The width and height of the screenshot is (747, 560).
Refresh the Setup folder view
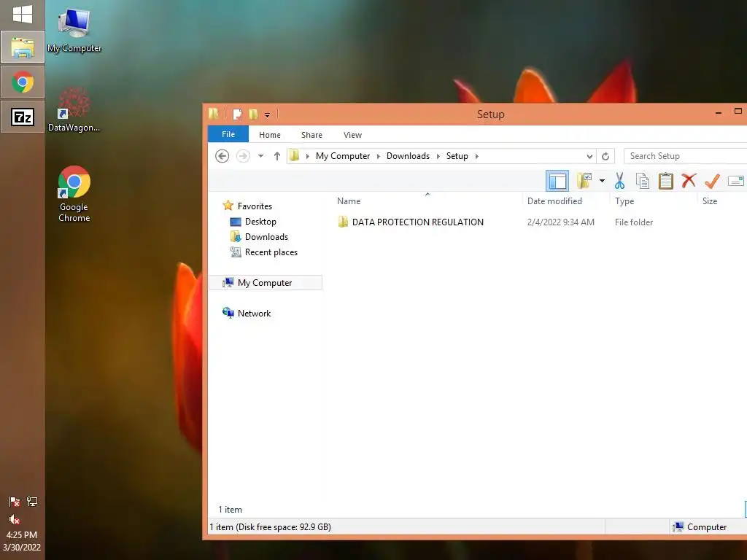coord(605,156)
